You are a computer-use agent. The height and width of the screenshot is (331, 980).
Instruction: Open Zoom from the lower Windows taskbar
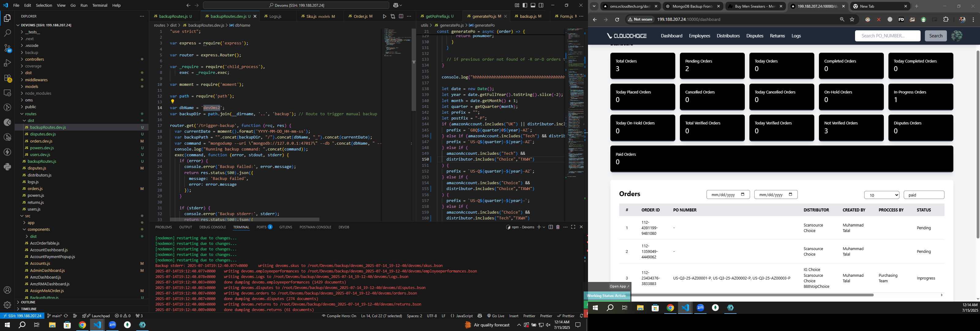(x=112, y=325)
